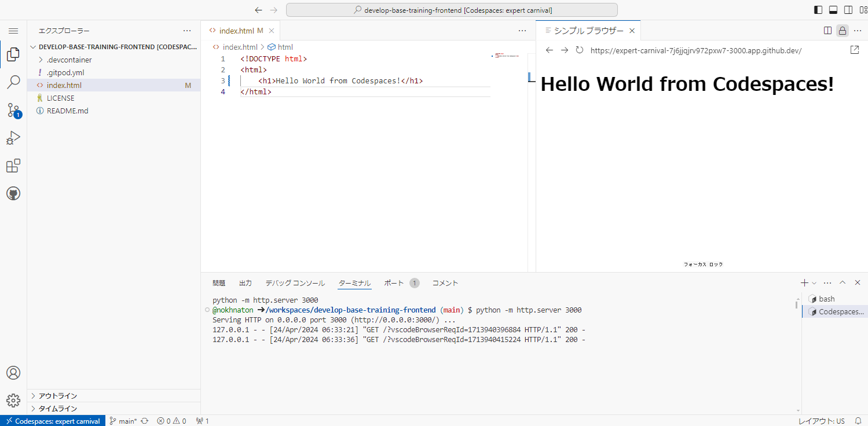Click the terminal vertical scrollbar
This screenshot has width=868, height=426.
click(x=797, y=304)
